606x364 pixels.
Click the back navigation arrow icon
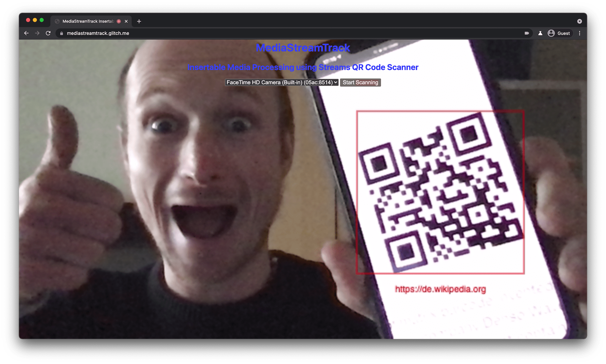click(x=27, y=33)
